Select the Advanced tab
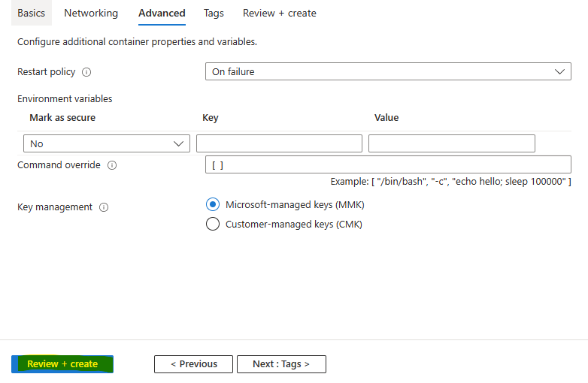 pyautogui.click(x=162, y=13)
